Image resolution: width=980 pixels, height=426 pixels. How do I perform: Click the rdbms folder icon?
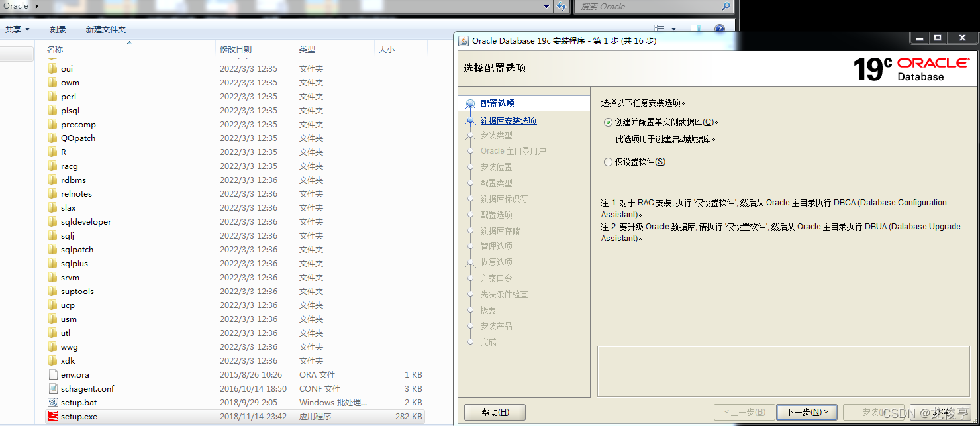click(53, 180)
